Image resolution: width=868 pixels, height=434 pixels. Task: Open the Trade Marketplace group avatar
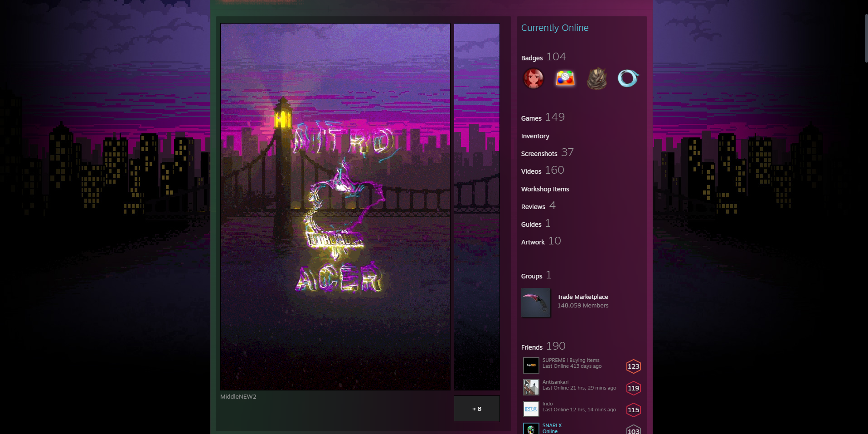click(x=536, y=302)
